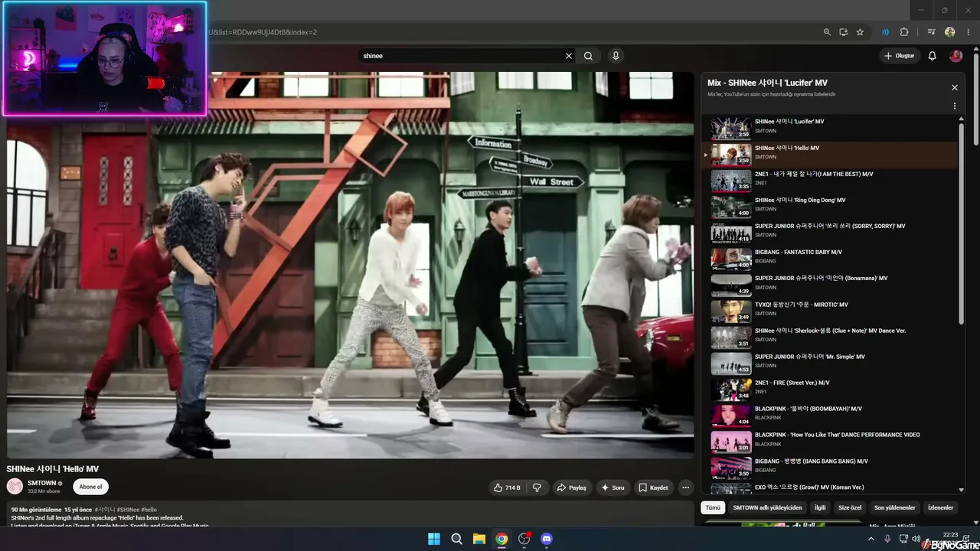The width and height of the screenshot is (980, 551).
Task: Click SHINee 'Sherlock' MV Dance Ver. title
Action: coord(830,331)
